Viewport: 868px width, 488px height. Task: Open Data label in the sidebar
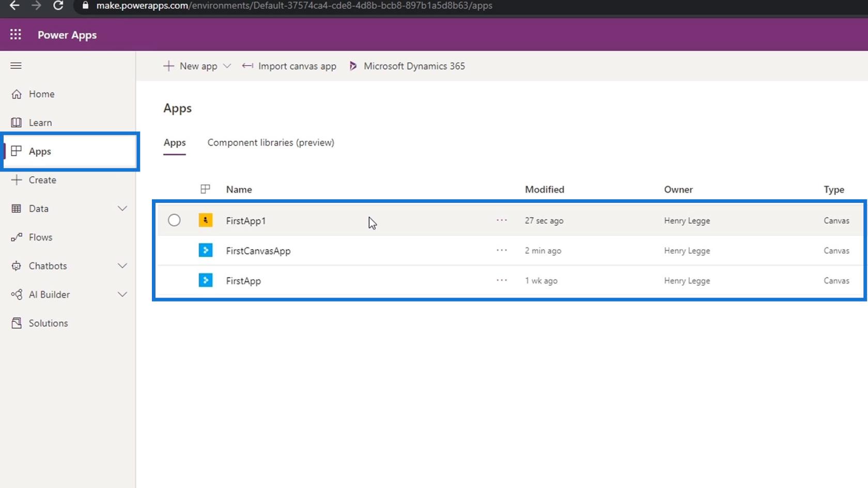[39, 209]
